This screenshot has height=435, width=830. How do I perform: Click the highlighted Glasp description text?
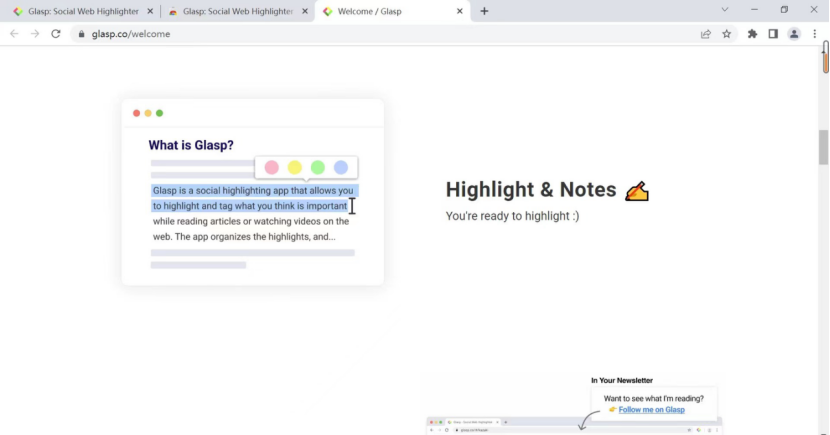tap(253, 198)
